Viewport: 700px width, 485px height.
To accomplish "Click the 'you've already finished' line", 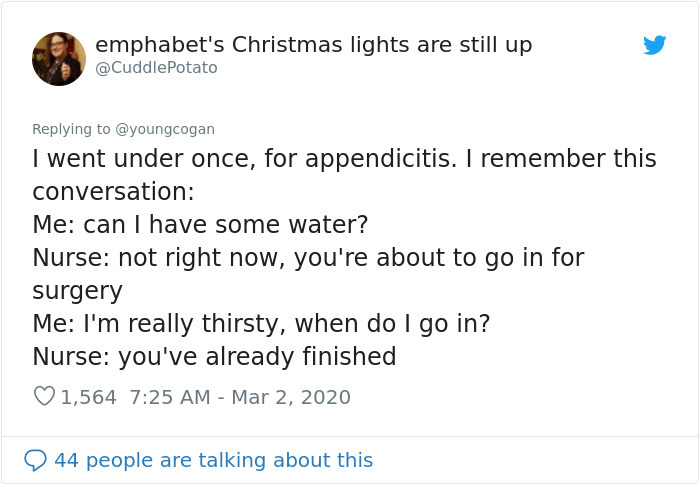I will 257,357.
